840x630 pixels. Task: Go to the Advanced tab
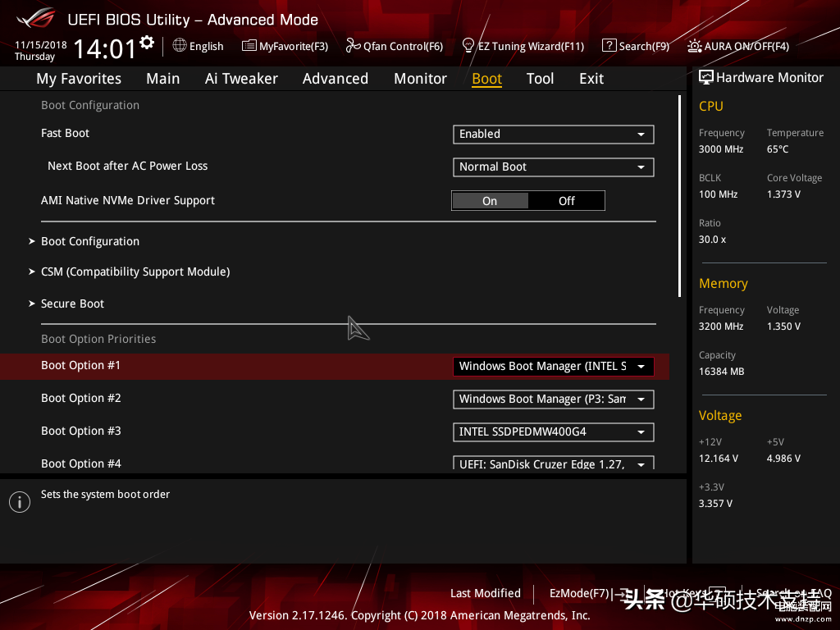tap(336, 79)
